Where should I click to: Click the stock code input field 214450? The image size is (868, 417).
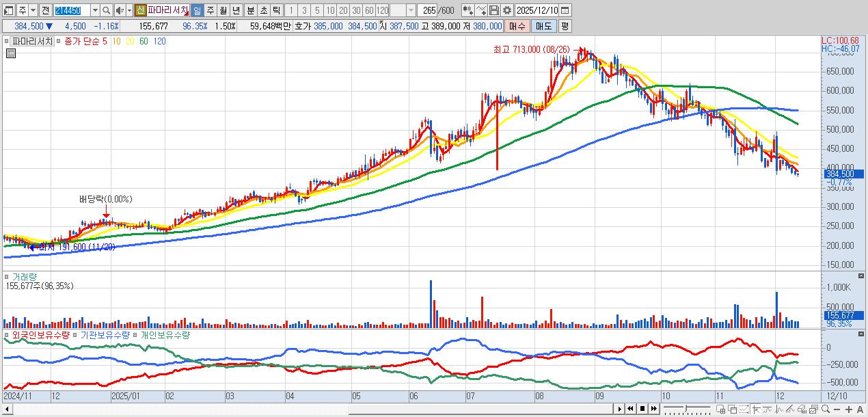point(72,11)
